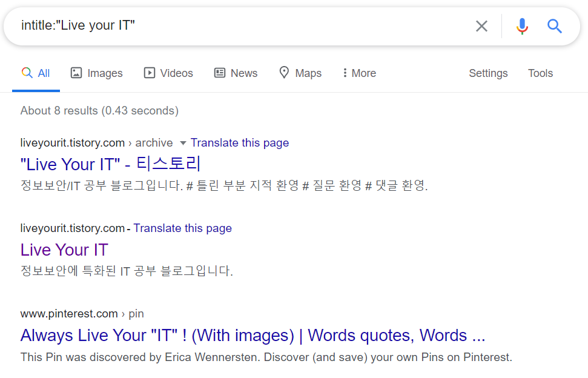Open the "Live Your IT" - 티스토리 result
The image size is (588, 378).
[111, 164]
